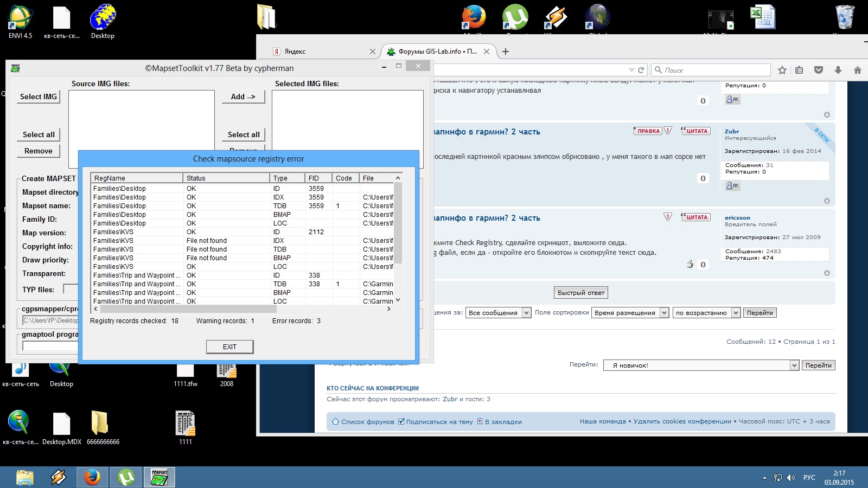This screenshot has width=868, height=488.
Task: Open the new tab plus button
Action: [x=506, y=52]
